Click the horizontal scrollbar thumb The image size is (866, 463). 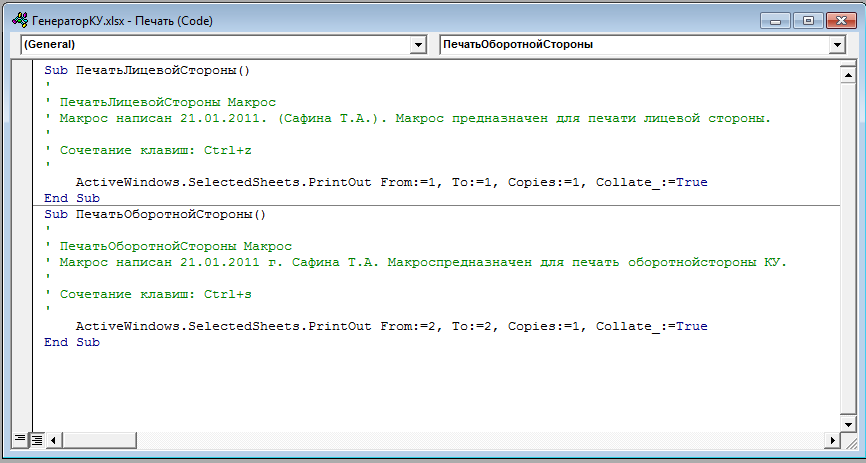pyautogui.click(x=99, y=440)
